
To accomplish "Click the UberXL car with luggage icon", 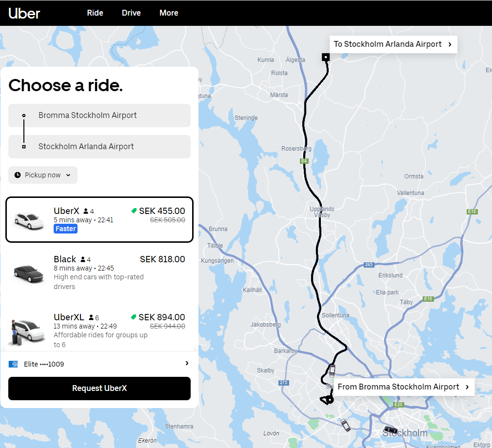I will [x=25, y=331].
